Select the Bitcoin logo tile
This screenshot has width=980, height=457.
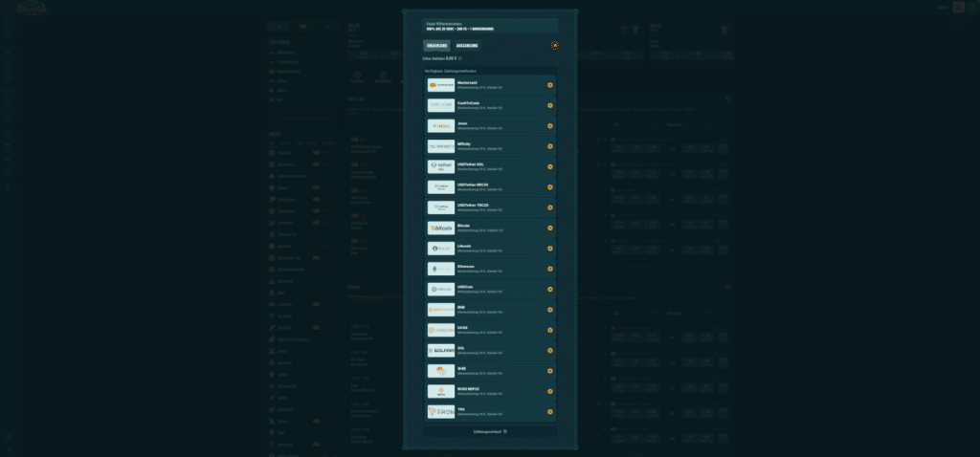pos(440,228)
